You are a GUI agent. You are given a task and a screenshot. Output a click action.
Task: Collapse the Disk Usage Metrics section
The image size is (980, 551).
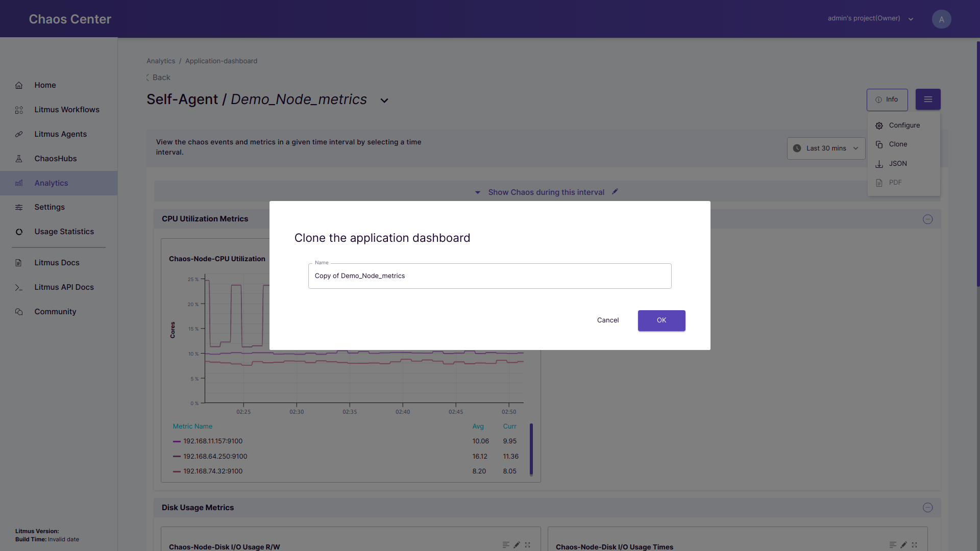click(927, 508)
